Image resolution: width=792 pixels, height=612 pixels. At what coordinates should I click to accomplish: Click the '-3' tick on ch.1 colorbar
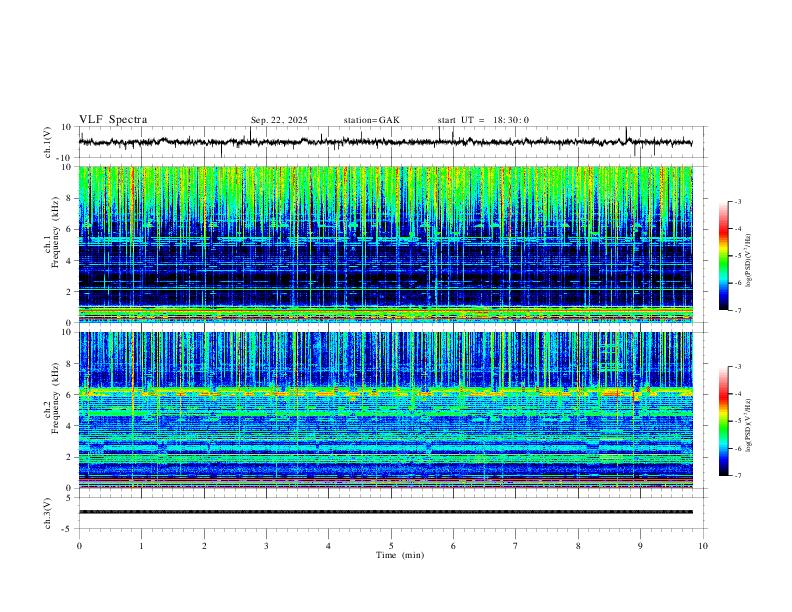click(x=737, y=201)
